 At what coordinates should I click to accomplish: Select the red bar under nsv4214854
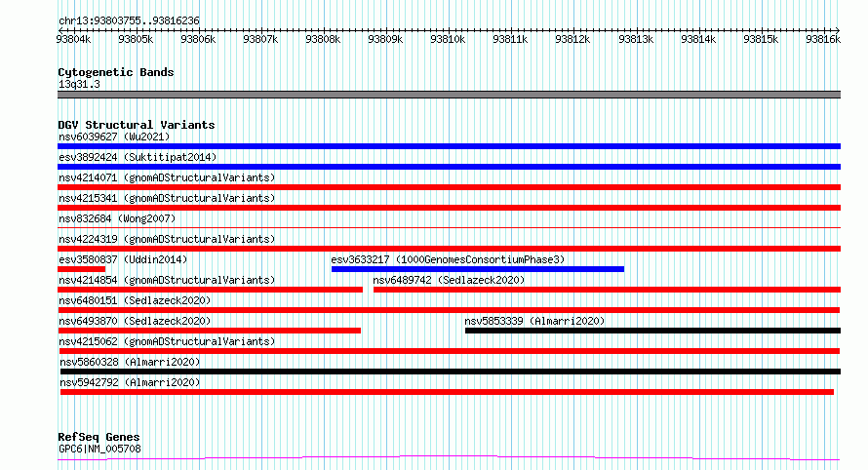coord(211,290)
